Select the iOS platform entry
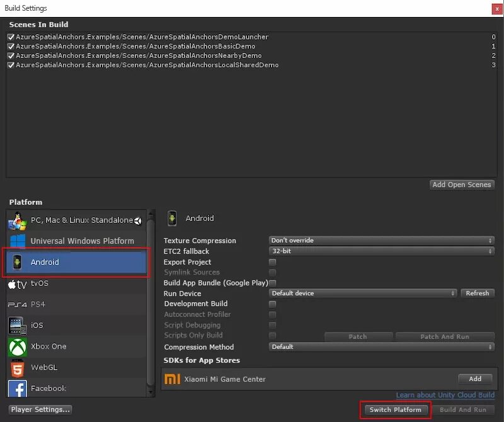 tap(76, 325)
